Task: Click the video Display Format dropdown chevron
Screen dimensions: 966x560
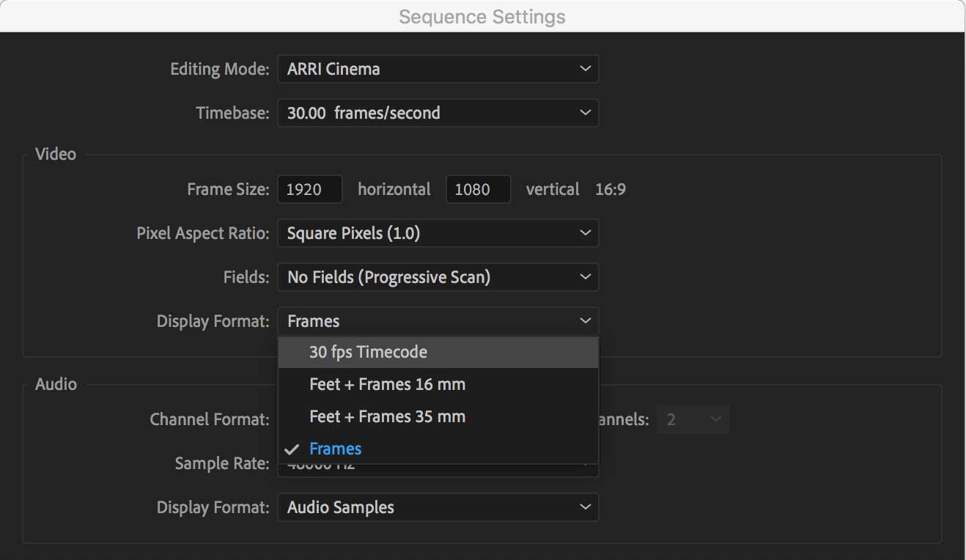Action: tap(585, 320)
